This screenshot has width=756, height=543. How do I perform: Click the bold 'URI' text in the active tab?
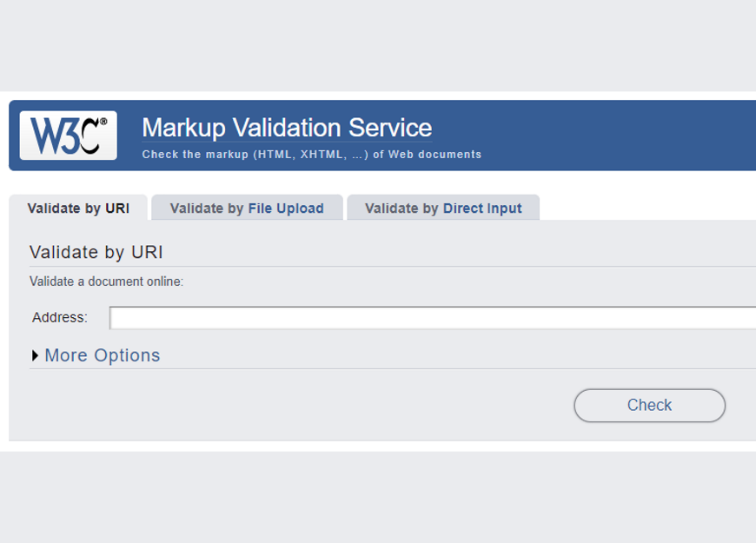(116, 209)
